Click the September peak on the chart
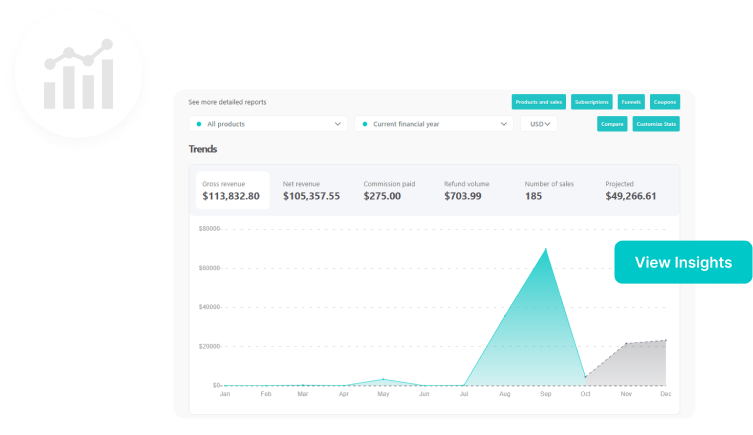This screenshot has width=753, height=435. click(x=545, y=249)
